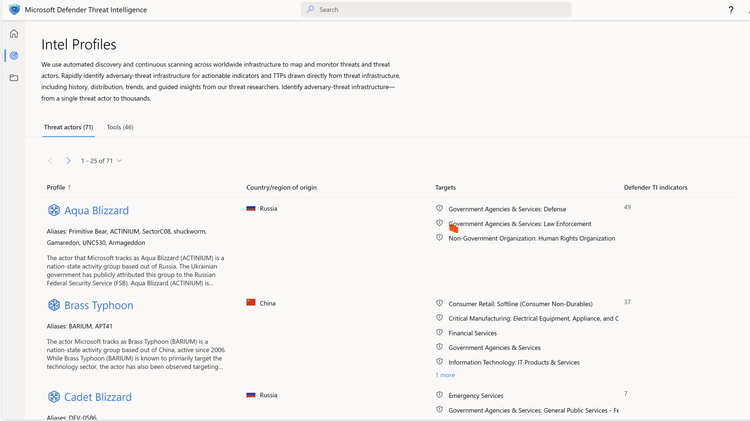Select the Threat actors (71) tab
Viewport: 750px width, 421px height.
(68, 128)
